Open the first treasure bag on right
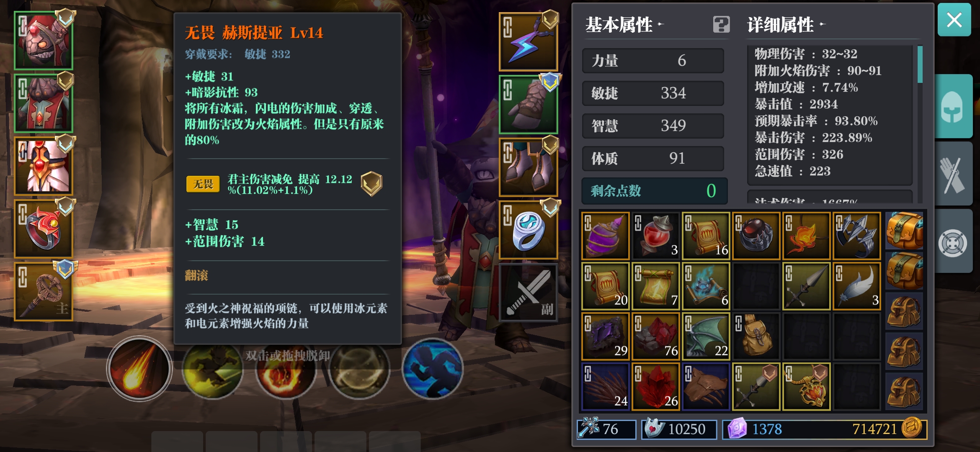This screenshot has width=980, height=452. 905,231
